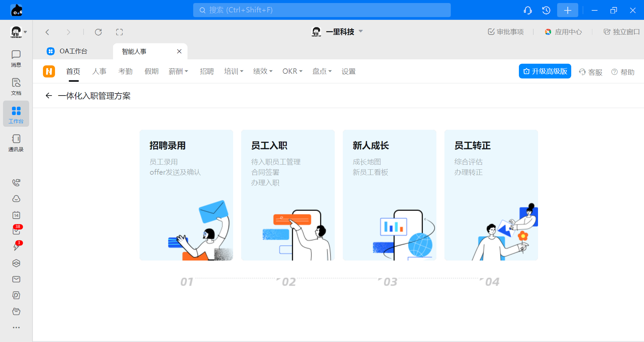Screen dimensions: 644x342
Task: Switch to the OA工作台 tab
Action: click(x=73, y=51)
